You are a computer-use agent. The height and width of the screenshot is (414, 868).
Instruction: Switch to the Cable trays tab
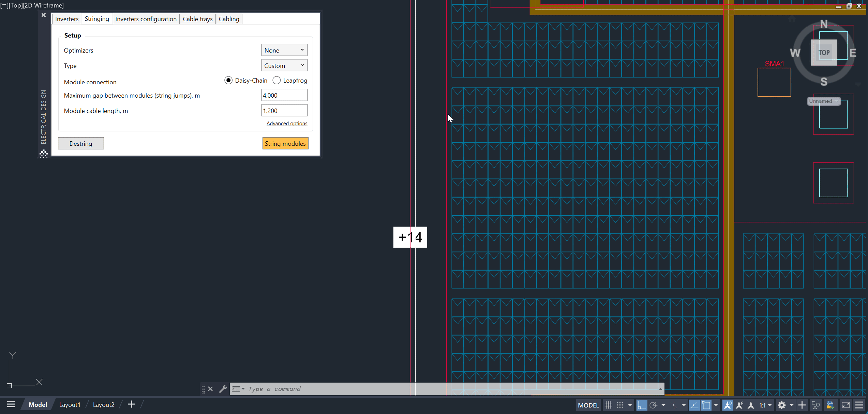coord(197,19)
